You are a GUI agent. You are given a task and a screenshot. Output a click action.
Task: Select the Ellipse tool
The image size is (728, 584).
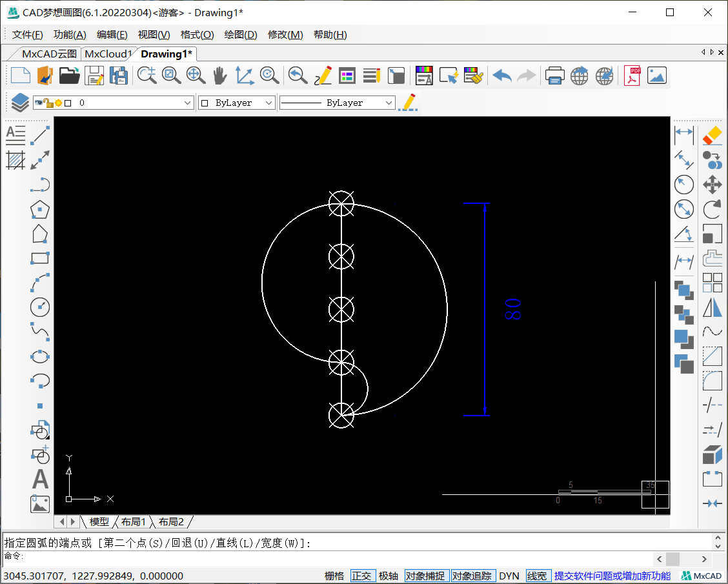click(x=40, y=356)
